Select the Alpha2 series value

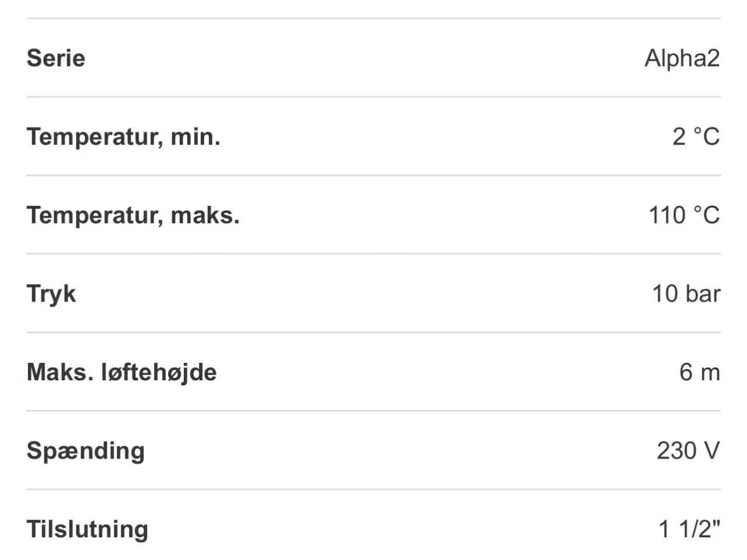[x=682, y=58]
